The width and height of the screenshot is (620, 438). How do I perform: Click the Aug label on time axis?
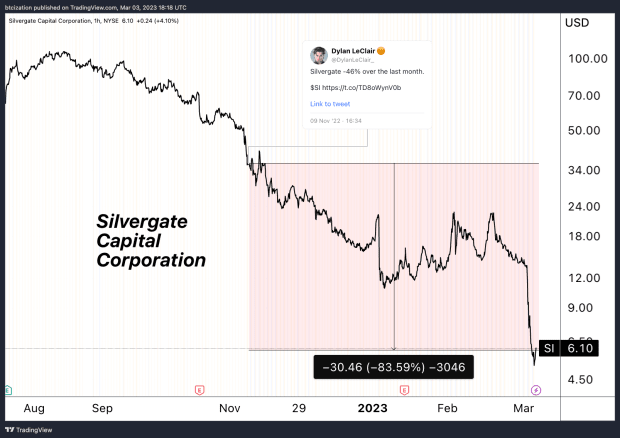[34, 408]
